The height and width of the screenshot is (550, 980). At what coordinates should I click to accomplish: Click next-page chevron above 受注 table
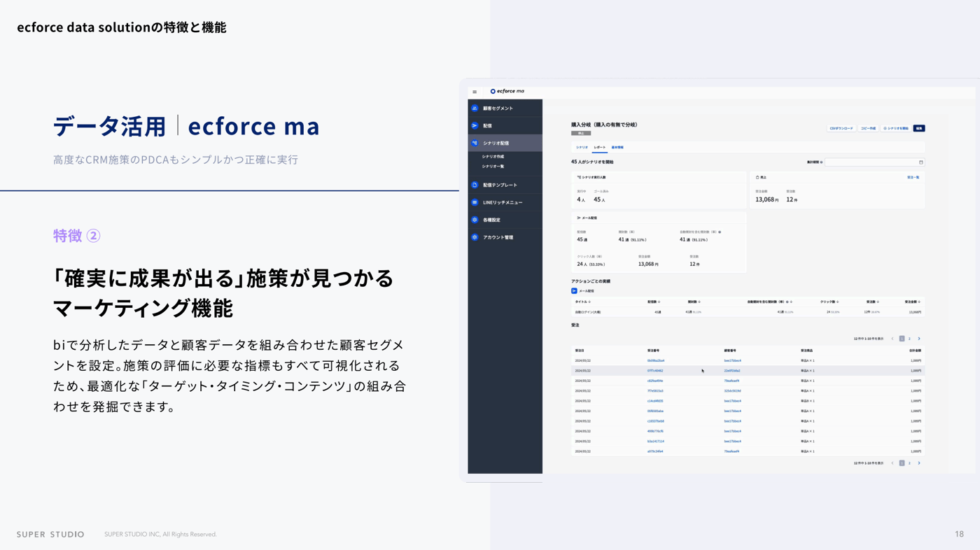click(919, 339)
